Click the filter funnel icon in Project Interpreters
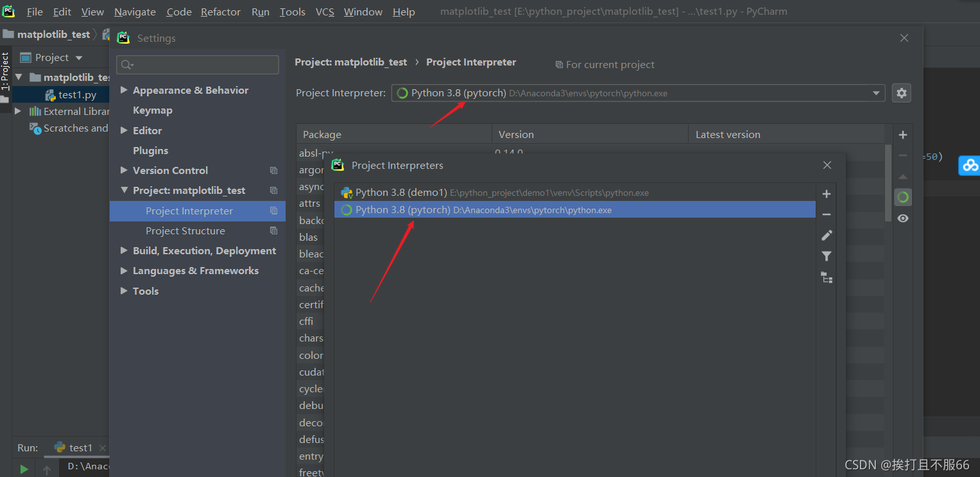This screenshot has width=980, height=477. [x=827, y=256]
